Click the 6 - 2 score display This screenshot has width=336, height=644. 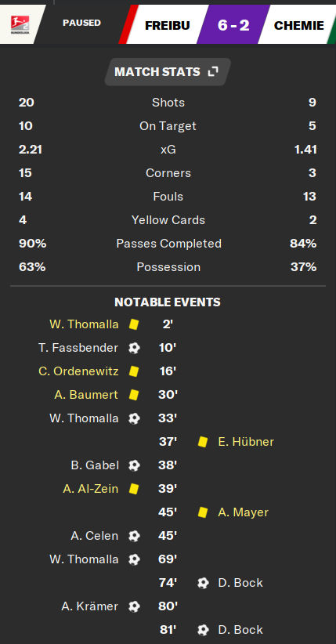pyautogui.click(x=233, y=26)
